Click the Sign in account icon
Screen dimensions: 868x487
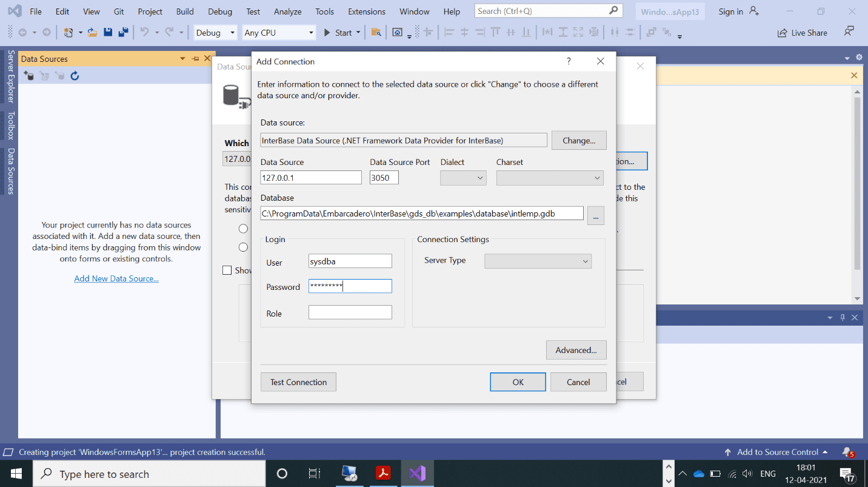coord(754,11)
